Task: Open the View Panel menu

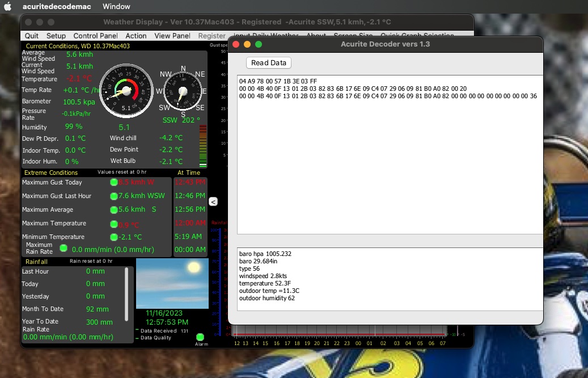Action: [172, 36]
